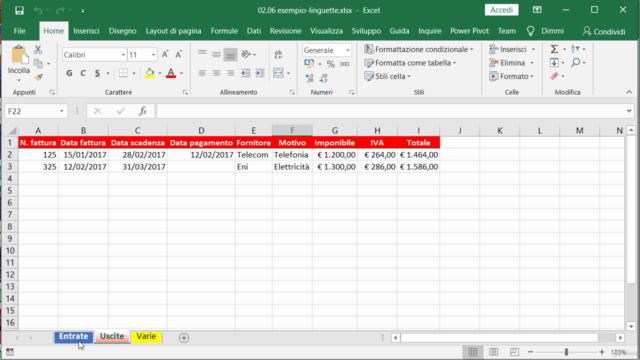
Task: Increase font size with larger A icon
Action: [x=165, y=54]
